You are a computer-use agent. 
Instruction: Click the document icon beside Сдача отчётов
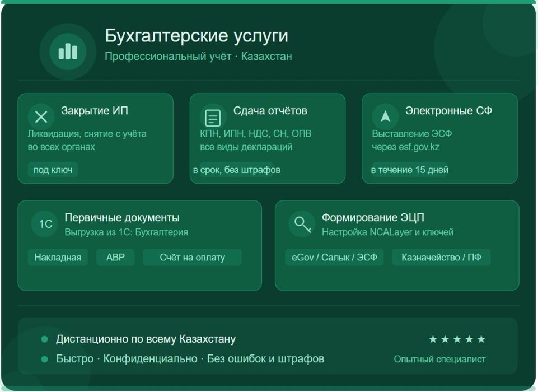coord(213,118)
